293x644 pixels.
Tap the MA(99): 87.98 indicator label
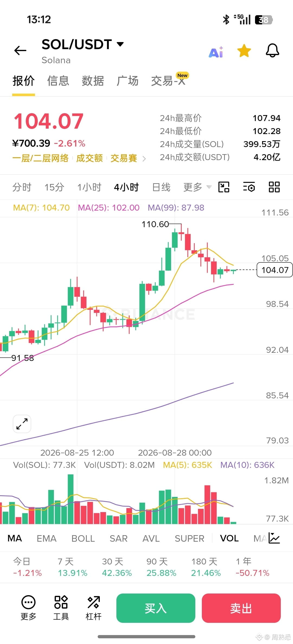(x=176, y=208)
